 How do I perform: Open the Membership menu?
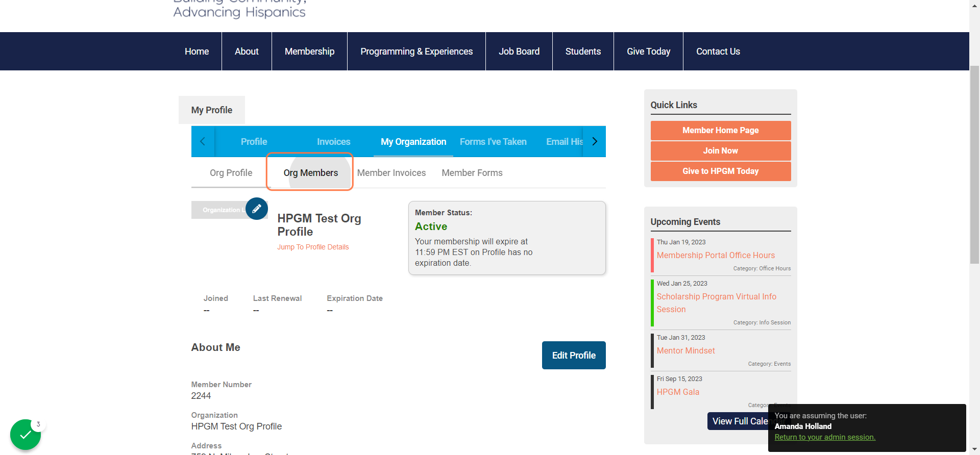(309, 52)
